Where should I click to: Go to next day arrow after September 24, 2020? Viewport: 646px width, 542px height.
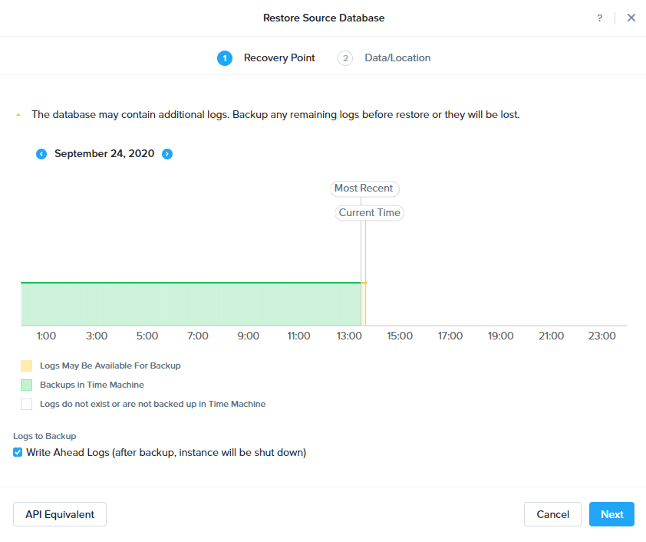(167, 154)
